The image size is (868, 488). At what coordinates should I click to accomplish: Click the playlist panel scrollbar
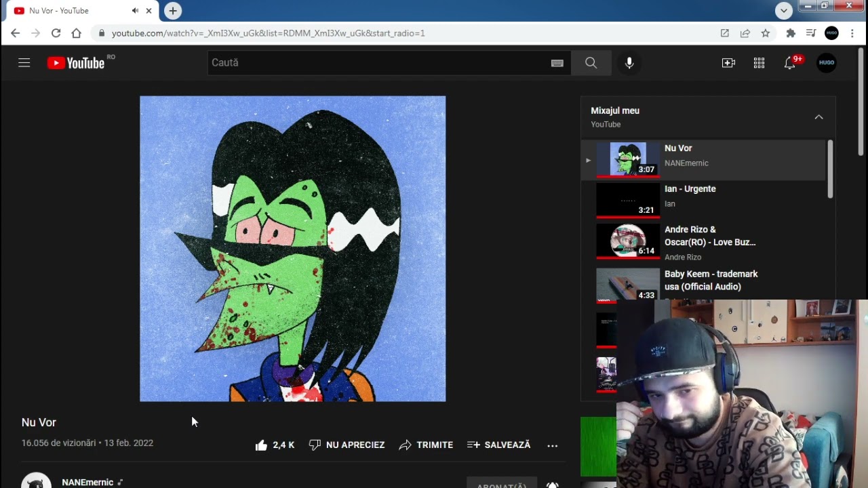pos(830,169)
